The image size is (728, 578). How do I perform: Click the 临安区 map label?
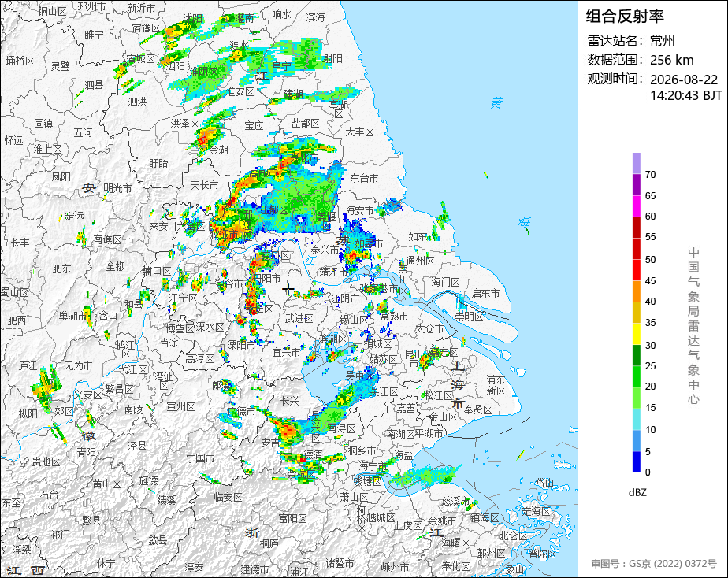click(228, 497)
